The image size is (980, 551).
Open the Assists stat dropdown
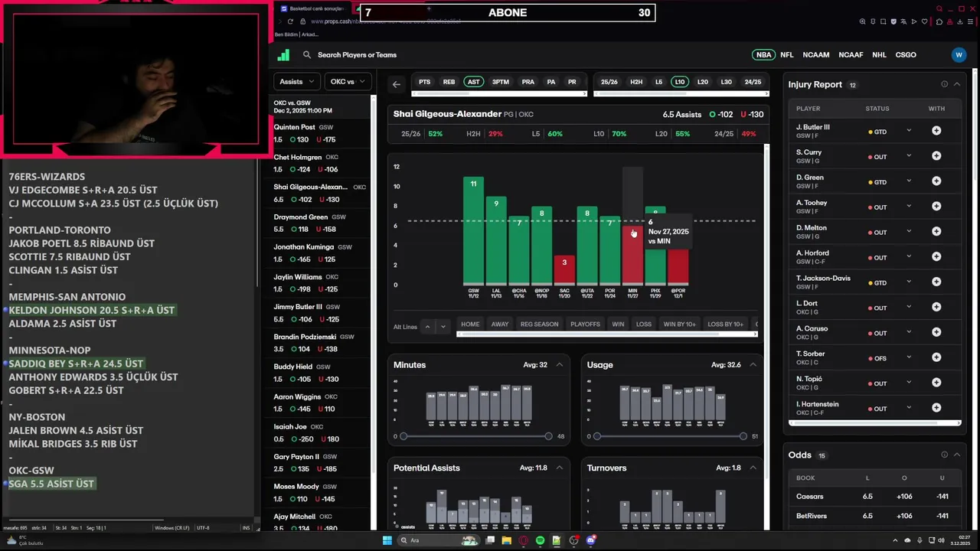296,82
